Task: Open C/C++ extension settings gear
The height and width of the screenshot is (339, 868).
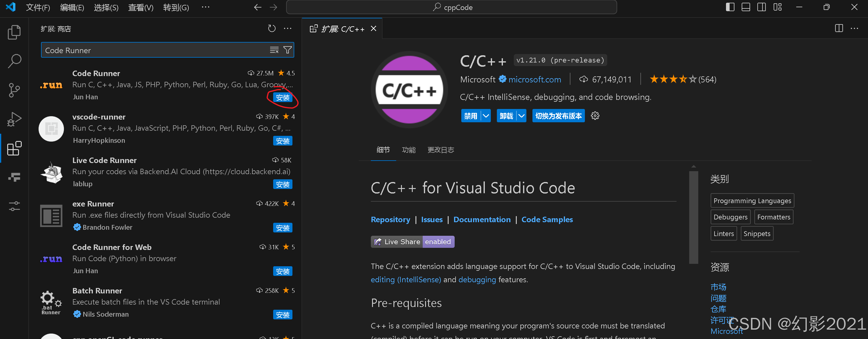Action: pos(595,116)
